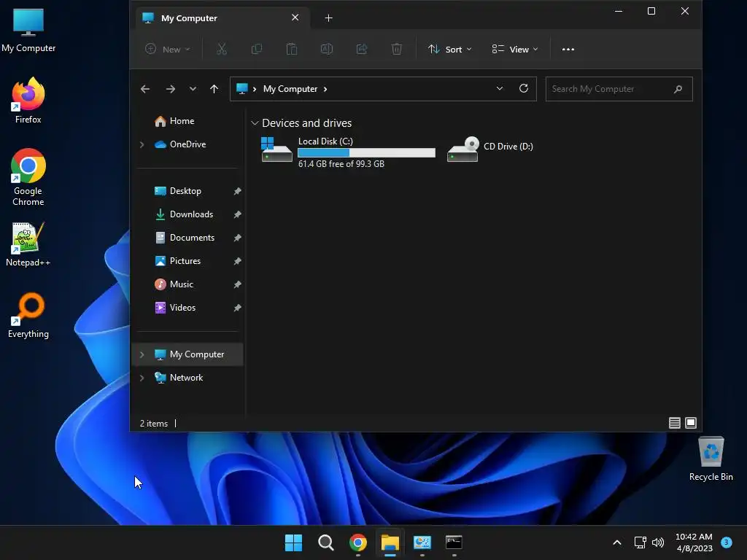Click the search magnifier in search box
The height and width of the screenshot is (560, 747).
(x=678, y=89)
